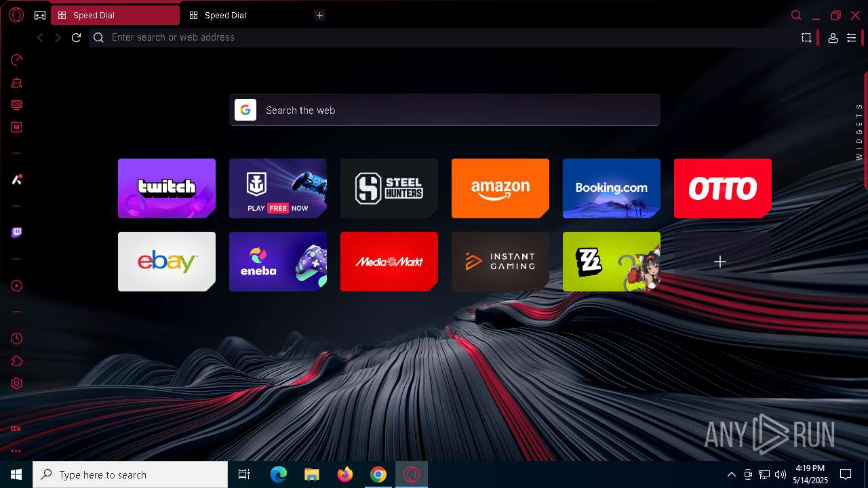
Task: Open volume control in system tray
Action: [x=781, y=474]
